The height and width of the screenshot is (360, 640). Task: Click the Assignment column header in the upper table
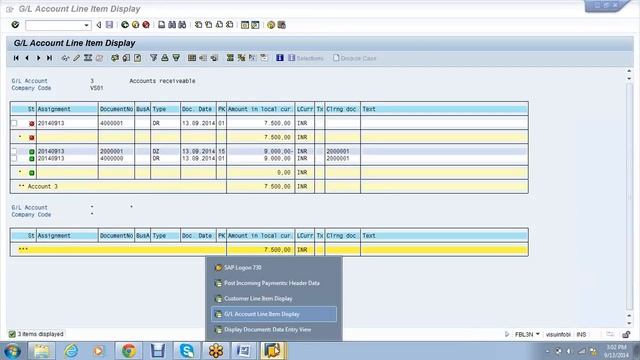(x=67, y=109)
